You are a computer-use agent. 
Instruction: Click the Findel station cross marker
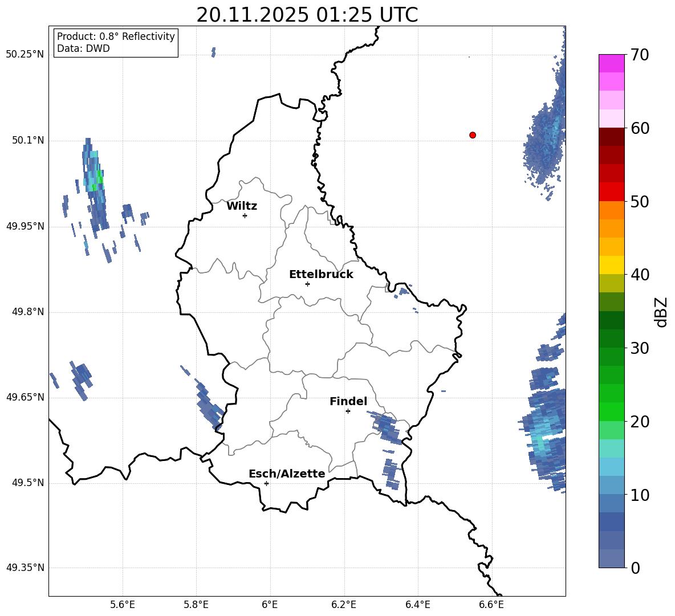[x=348, y=411]
